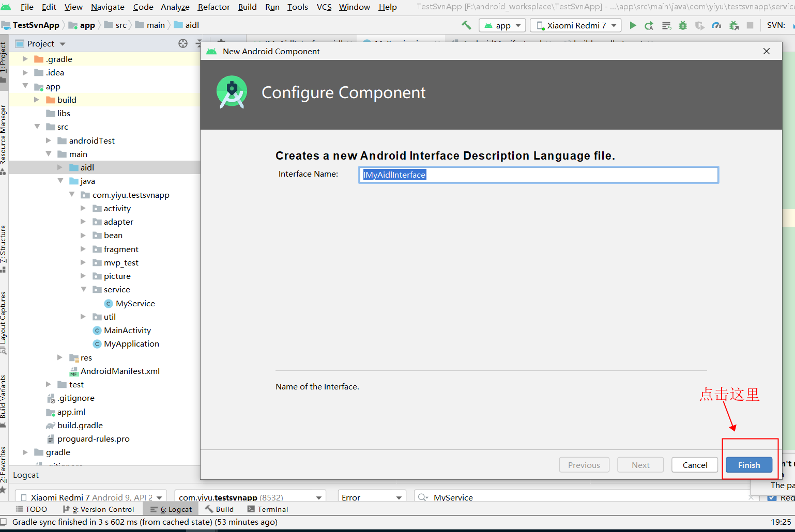
Task: Click the Make Project hammer icon
Action: pyautogui.click(x=466, y=25)
